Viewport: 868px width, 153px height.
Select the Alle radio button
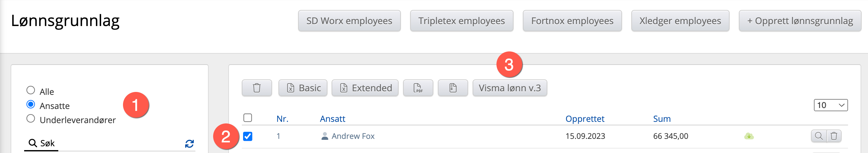(x=31, y=90)
